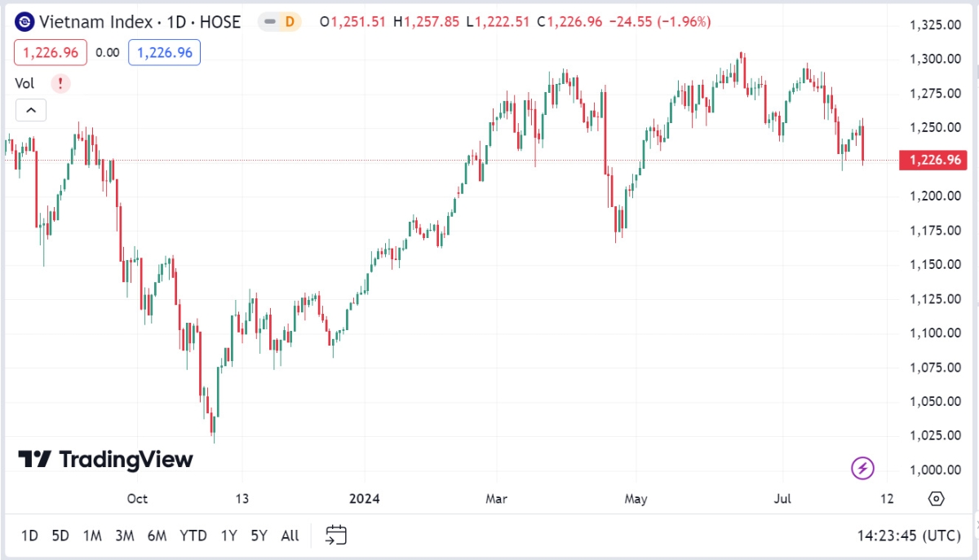
Task: Switch to the 6M range
Action: coord(157,536)
